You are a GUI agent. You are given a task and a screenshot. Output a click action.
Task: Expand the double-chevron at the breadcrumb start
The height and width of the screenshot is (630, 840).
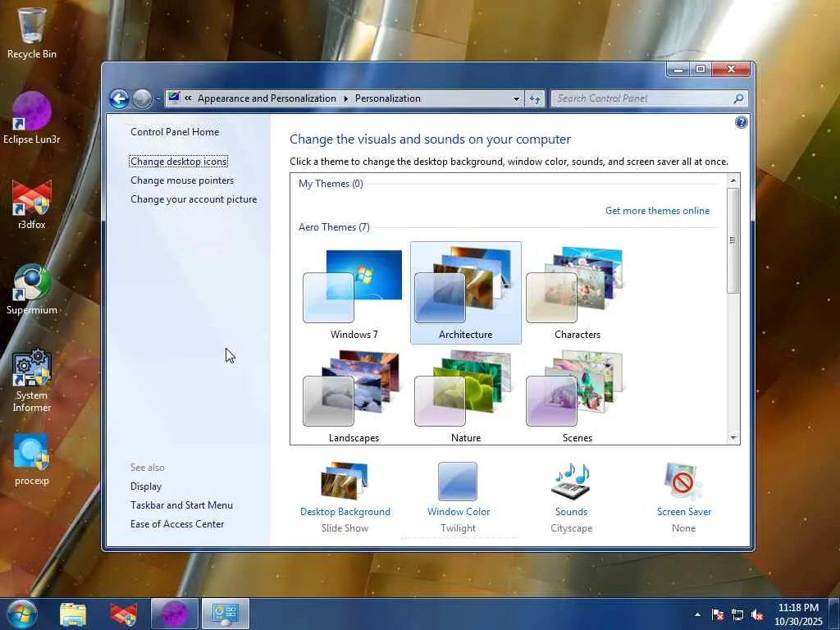coord(188,98)
